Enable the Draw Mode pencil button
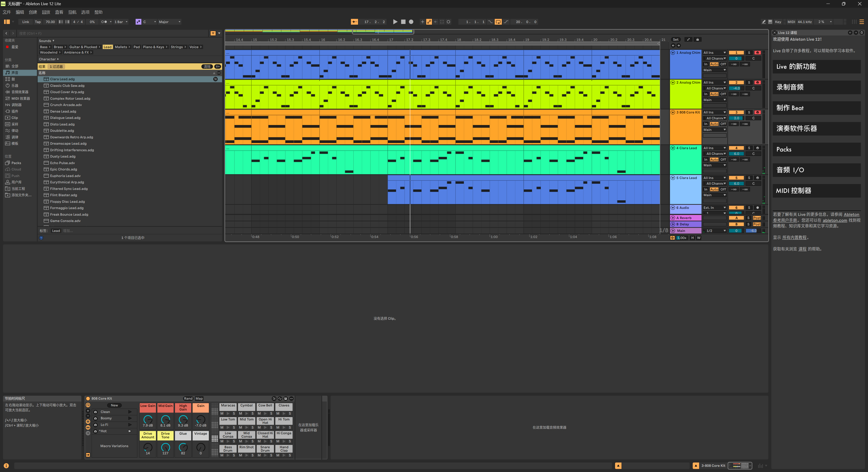This screenshot has width=868, height=472. pyautogui.click(x=764, y=22)
